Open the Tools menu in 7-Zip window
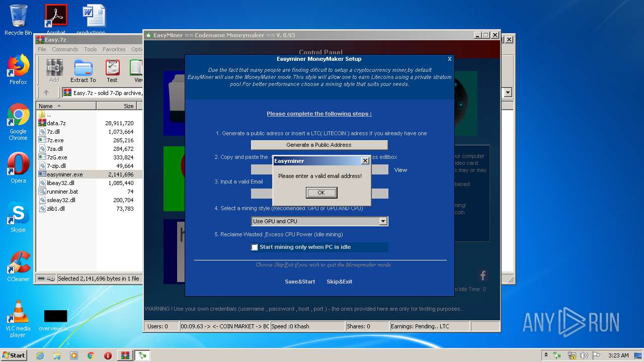Screen dimensions: 644x362 pyautogui.click(x=91, y=49)
